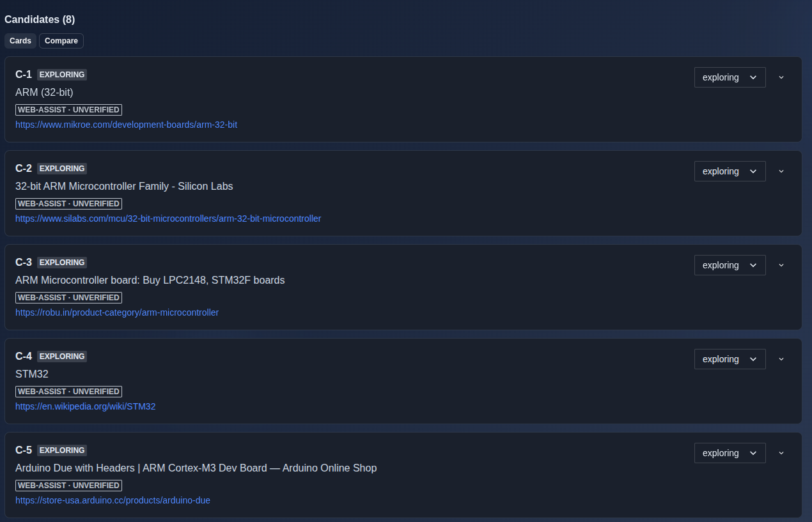
Task: Click the WEB-ASSIST · UNVERIFIED tag on C-5
Action: (x=68, y=486)
